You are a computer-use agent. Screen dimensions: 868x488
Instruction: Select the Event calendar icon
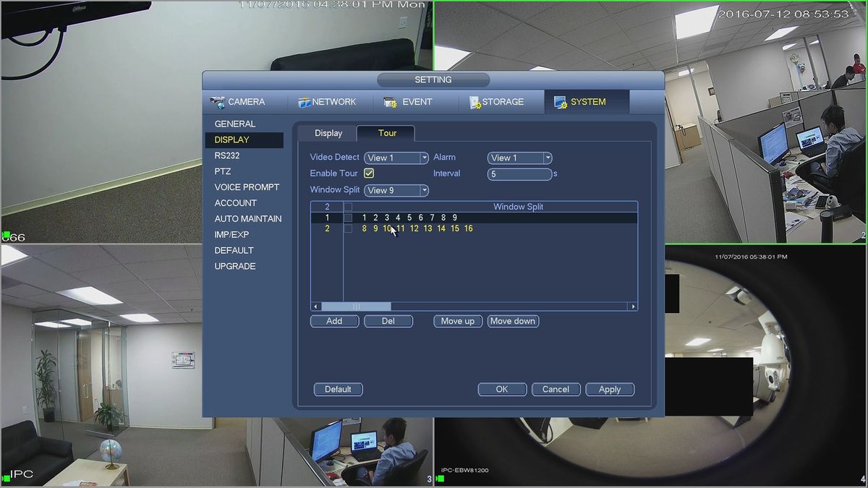coord(391,102)
